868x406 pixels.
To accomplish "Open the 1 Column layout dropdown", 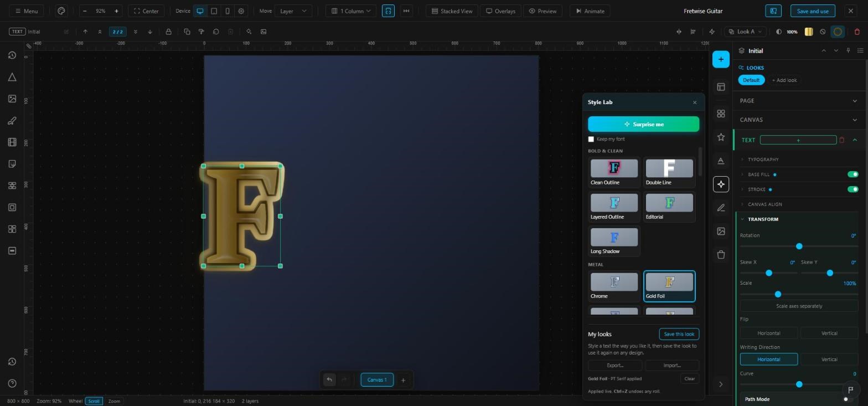I will [x=351, y=11].
